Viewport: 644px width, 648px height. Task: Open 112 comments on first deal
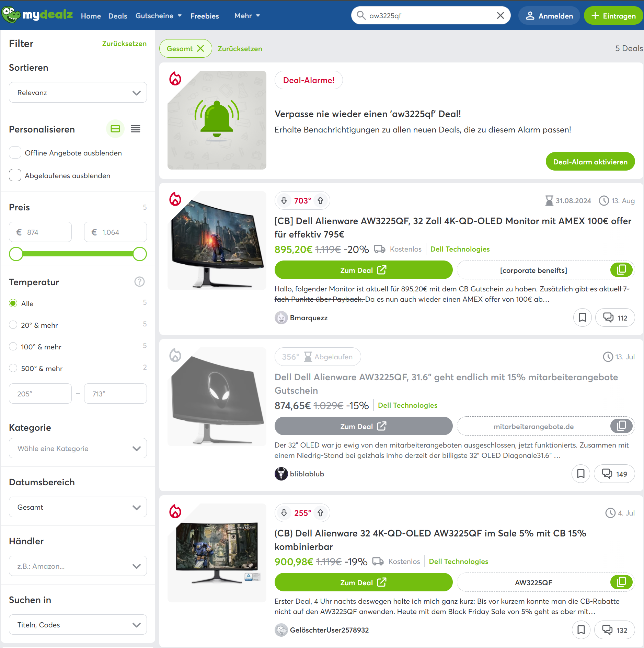pyautogui.click(x=615, y=317)
